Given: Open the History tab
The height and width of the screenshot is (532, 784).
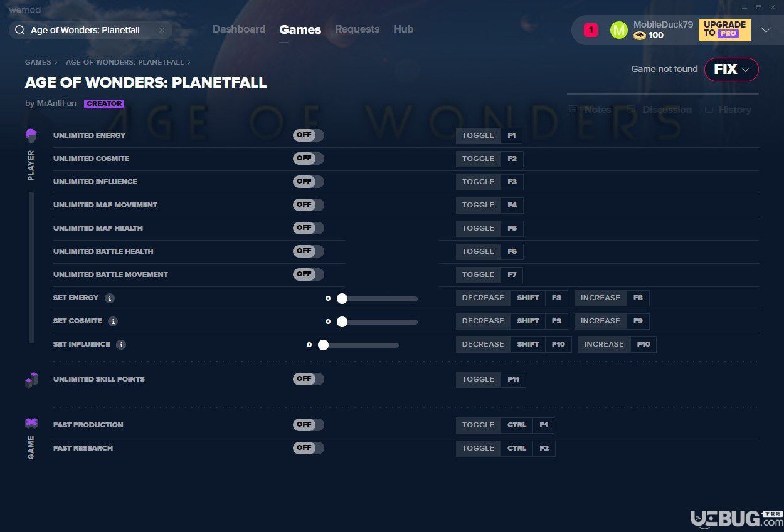Looking at the screenshot, I should tap(728, 110).
